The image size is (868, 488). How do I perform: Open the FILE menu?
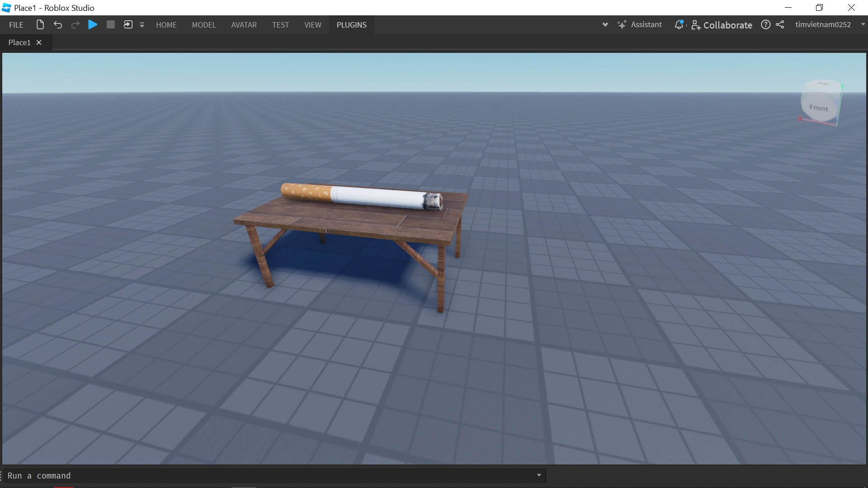coord(16,25)
